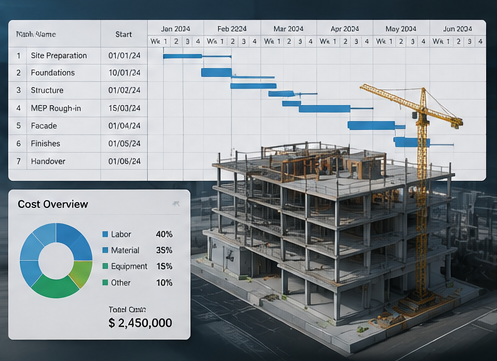This screenshot has height=361, width=497.
Task: Click the Handover start date cell
Action: click(x=124, y=161)
